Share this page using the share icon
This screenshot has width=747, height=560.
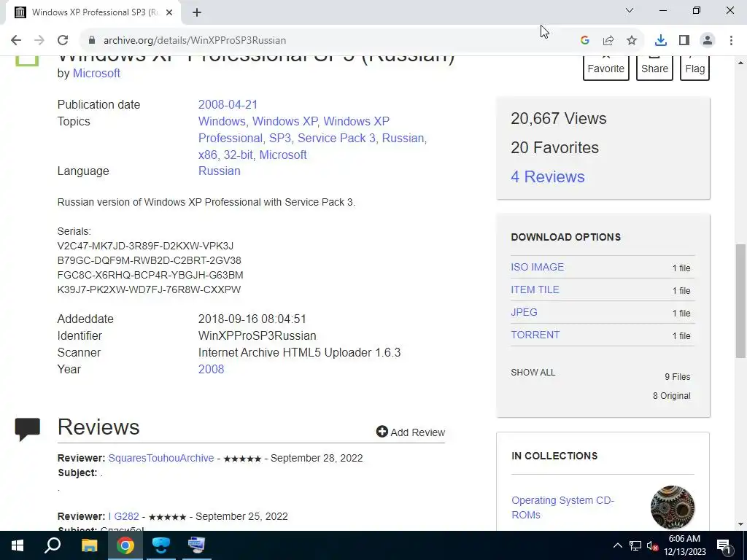click(608, 41)
